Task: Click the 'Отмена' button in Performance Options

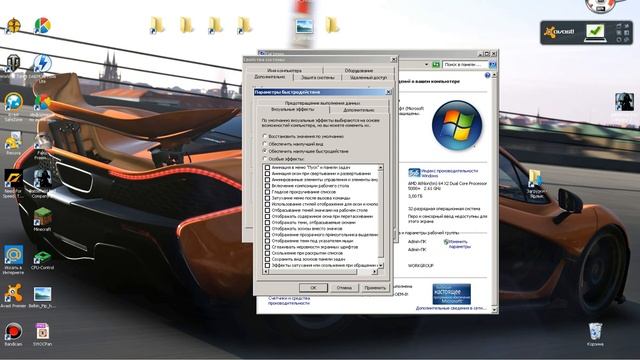Action: [344, 288]
